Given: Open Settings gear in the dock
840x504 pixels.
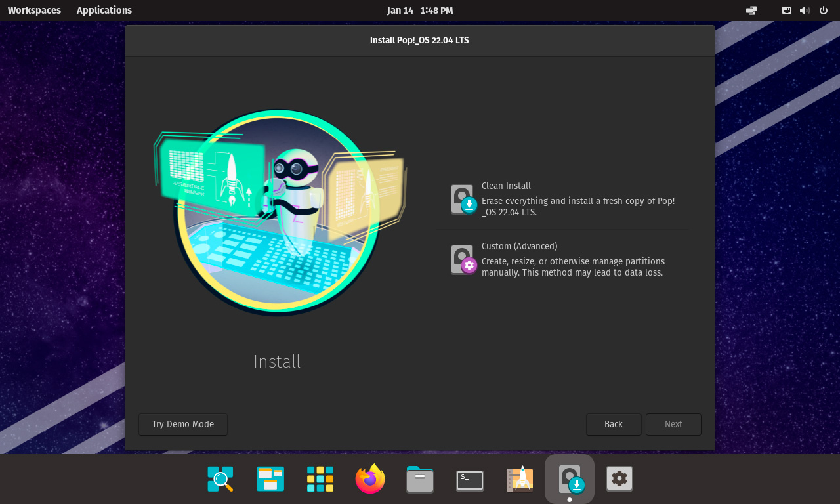Looking at the screenshot, I should 619,479.
